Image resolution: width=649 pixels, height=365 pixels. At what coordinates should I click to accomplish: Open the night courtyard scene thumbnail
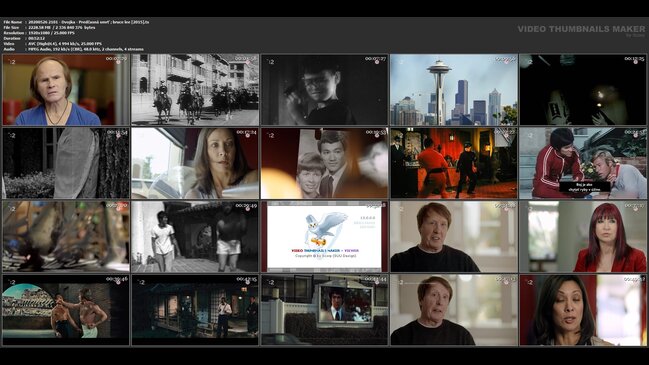[x=195, y=310]
